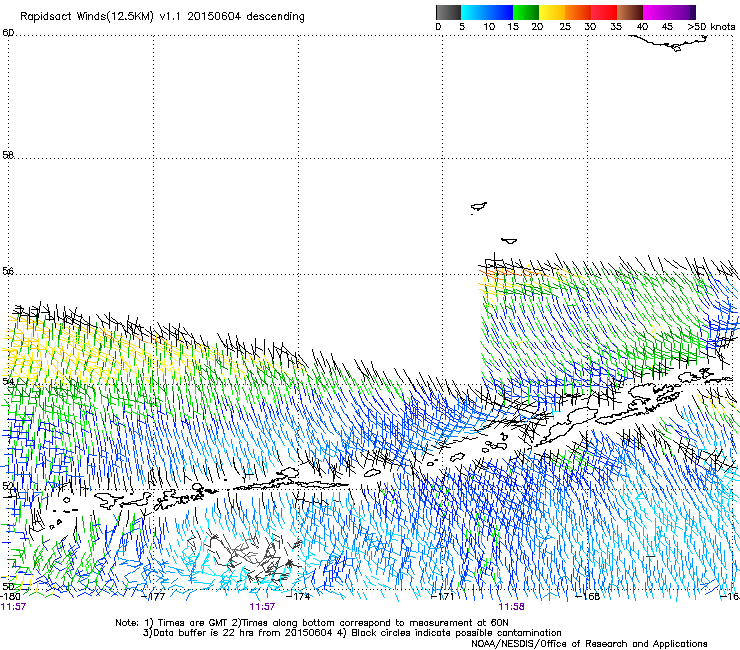Click the orange 25-30 knots legend segment
This screenshot has width=740, height=650.
(578, 12)
